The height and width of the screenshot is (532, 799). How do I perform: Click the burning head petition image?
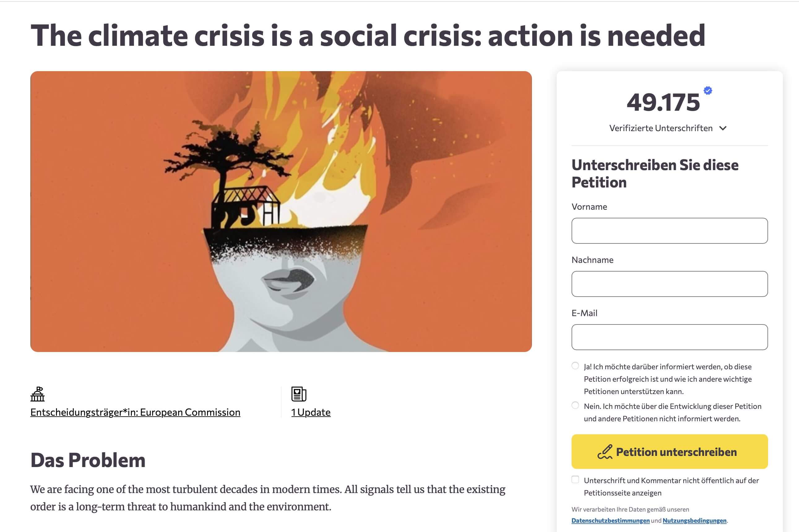tap(281, 211)
